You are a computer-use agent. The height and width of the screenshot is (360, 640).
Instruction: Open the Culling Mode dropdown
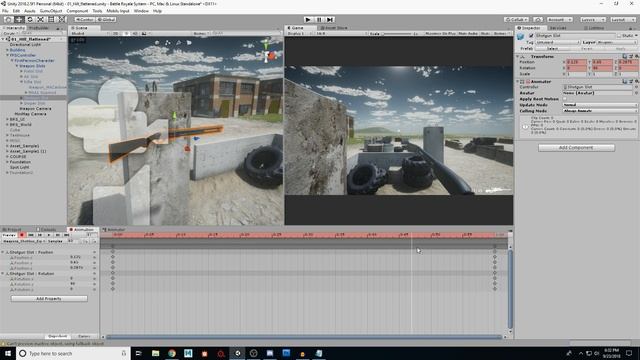click(x=600, y=111)
